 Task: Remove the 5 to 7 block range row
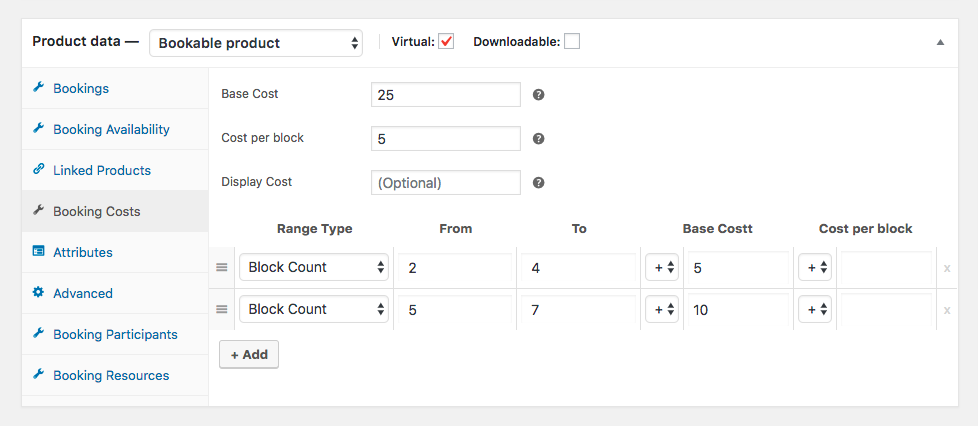coord(947,310)
